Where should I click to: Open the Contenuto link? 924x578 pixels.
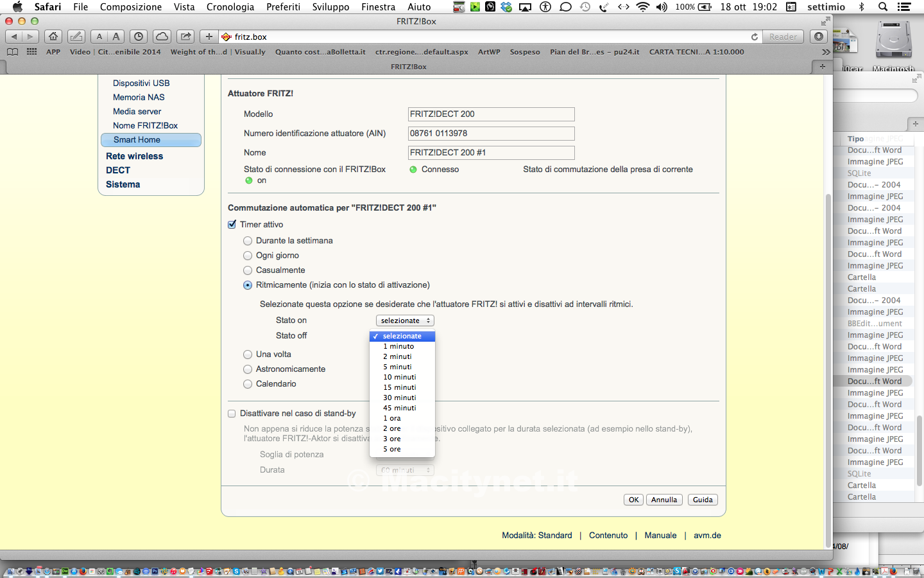pyautogui.click(x=608, y=536)
